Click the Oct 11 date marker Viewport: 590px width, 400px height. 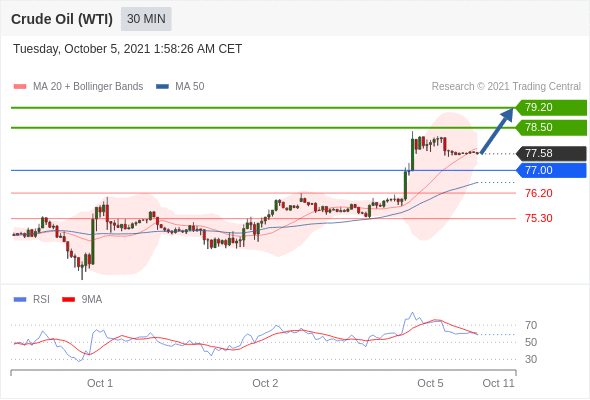pyautogui.click(x=498, y=383)
